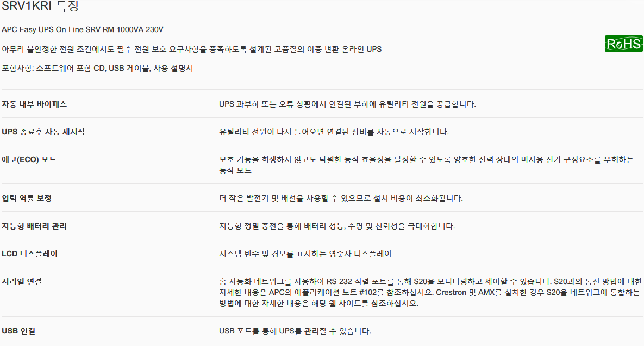
Task: Click the automatic bypass description about 유틸리티 전원 공급
Action: pos(347,104)
